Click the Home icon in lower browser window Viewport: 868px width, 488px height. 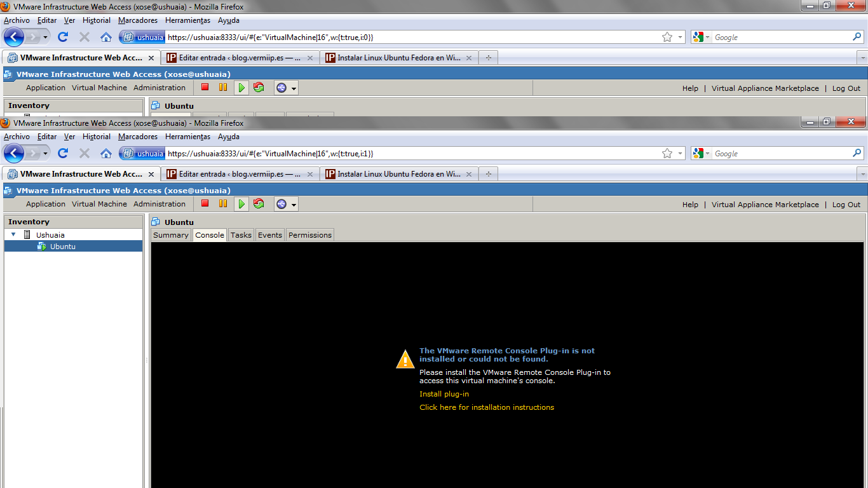pyautogui.click(x=106, y=153)
